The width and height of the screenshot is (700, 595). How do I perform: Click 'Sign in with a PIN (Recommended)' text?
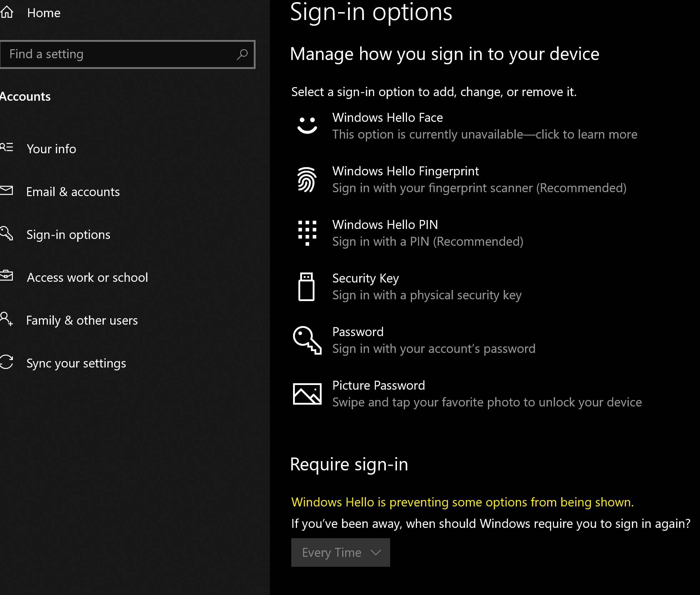428,242
